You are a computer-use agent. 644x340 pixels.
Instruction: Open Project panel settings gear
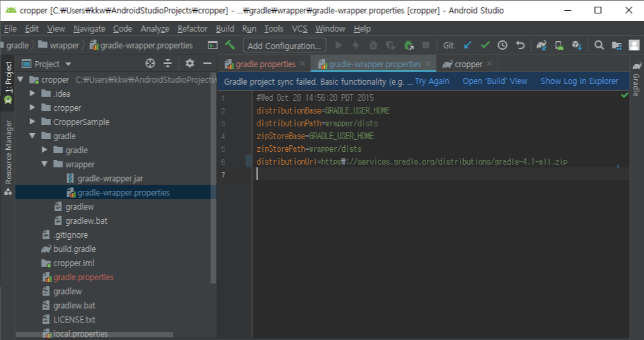[x=190, y=63]
